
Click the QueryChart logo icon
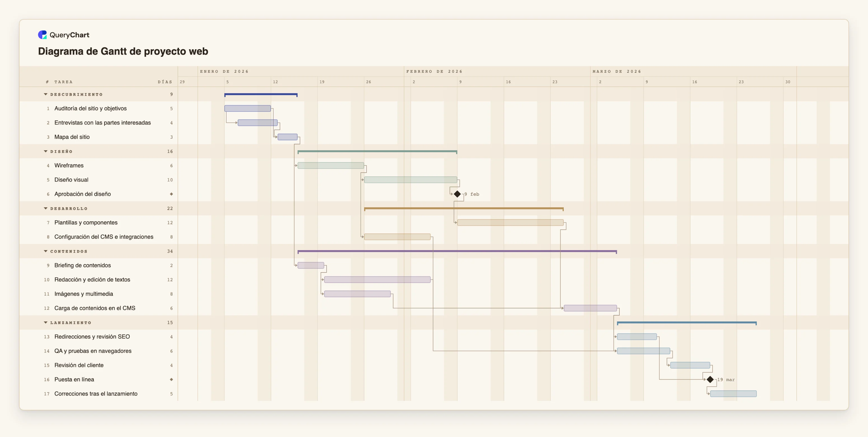click(43, 35)
